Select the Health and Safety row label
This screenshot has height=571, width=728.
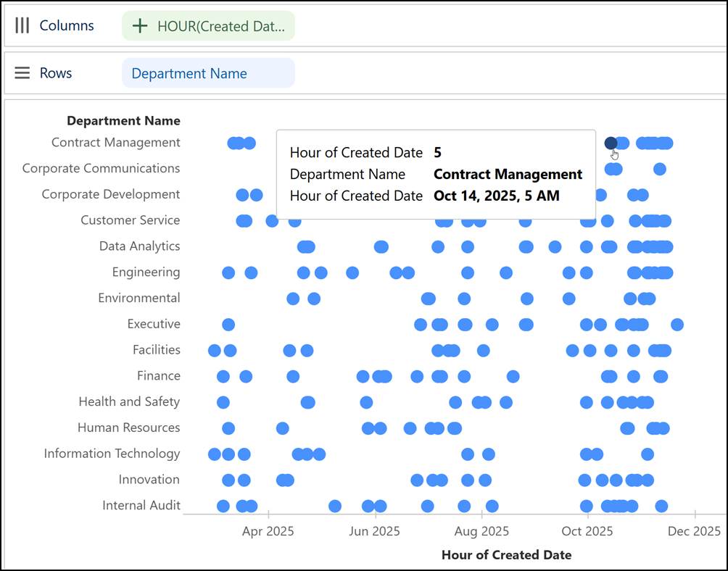[129, 401]
